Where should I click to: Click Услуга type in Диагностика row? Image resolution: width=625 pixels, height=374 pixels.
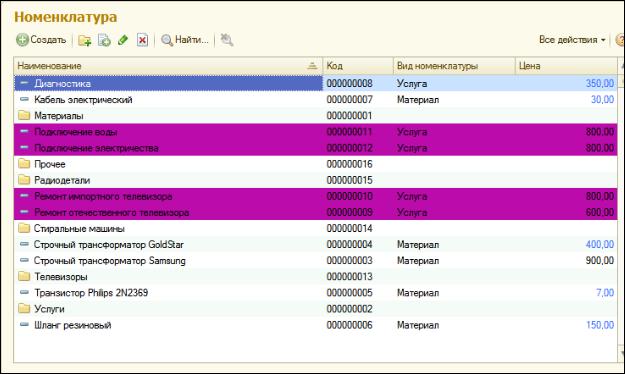point(412,83)
